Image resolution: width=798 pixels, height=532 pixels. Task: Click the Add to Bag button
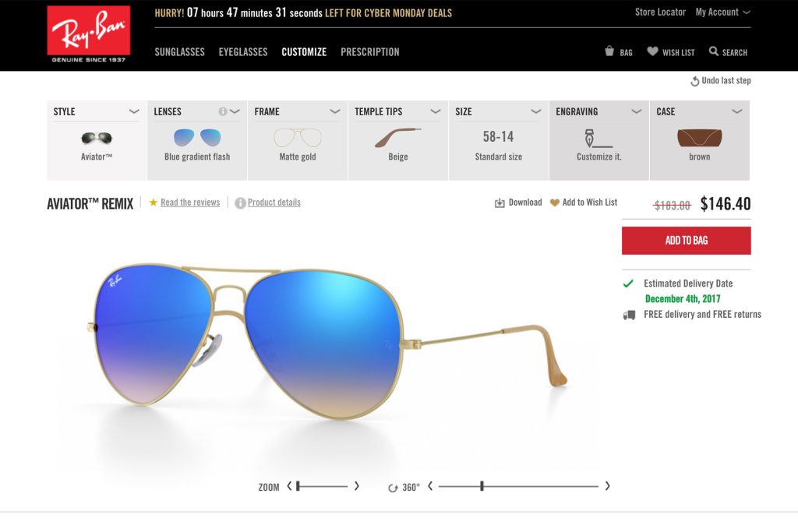coord(686,241)
